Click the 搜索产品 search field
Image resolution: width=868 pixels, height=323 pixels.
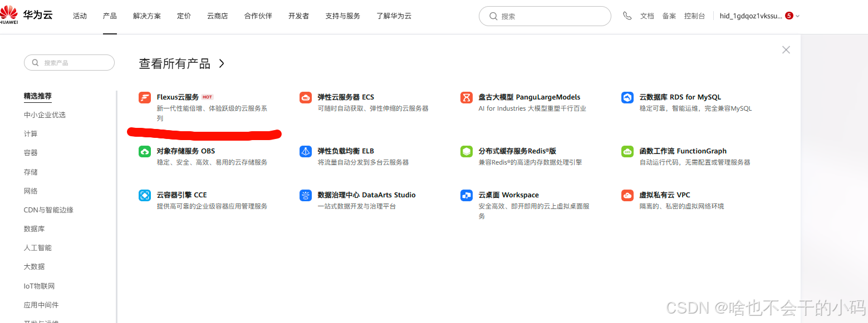69,63
